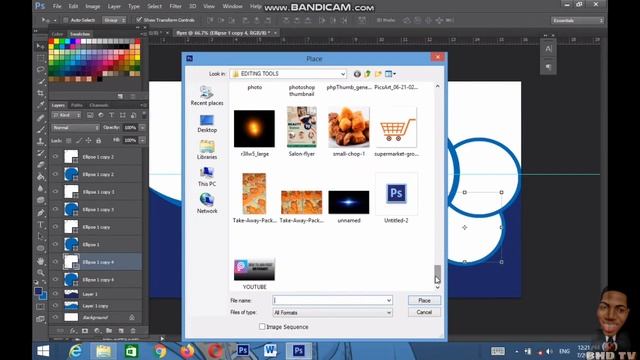Screen dimensions: 640x360
Task: Add a layer mask via Layers panel
Action: tap(85, 331)
